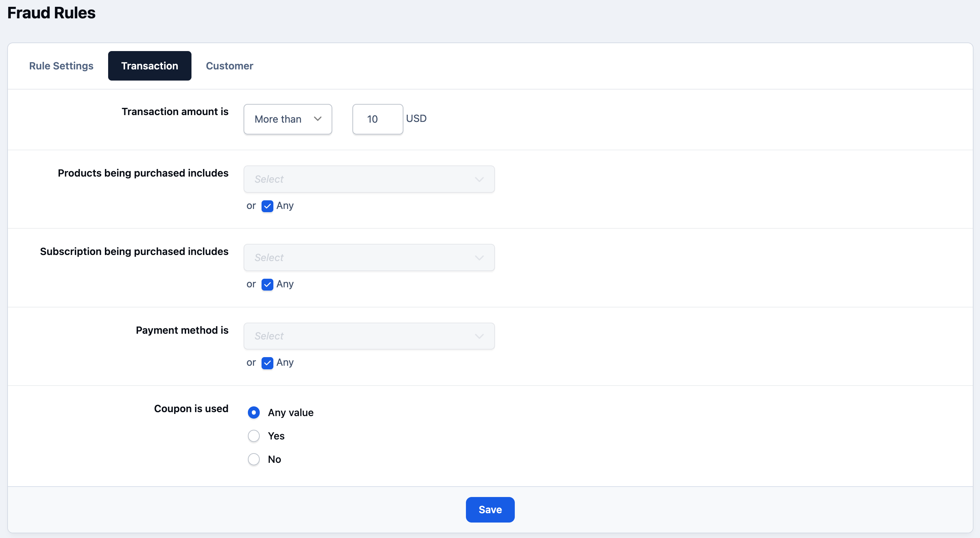Uncheck Any for Subscription being purchased
The width and height of the screenshot is (980, 538).
pyautogui.click(x=267, y=284)
